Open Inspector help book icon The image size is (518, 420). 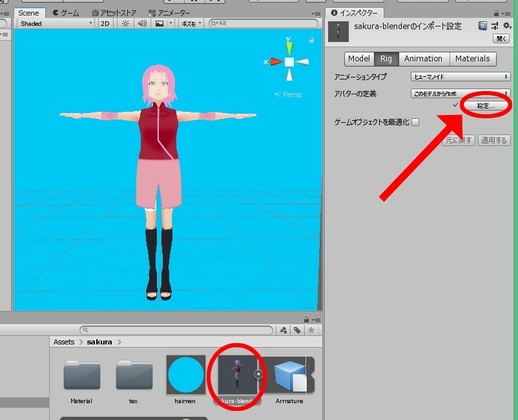tap(482, 26)
